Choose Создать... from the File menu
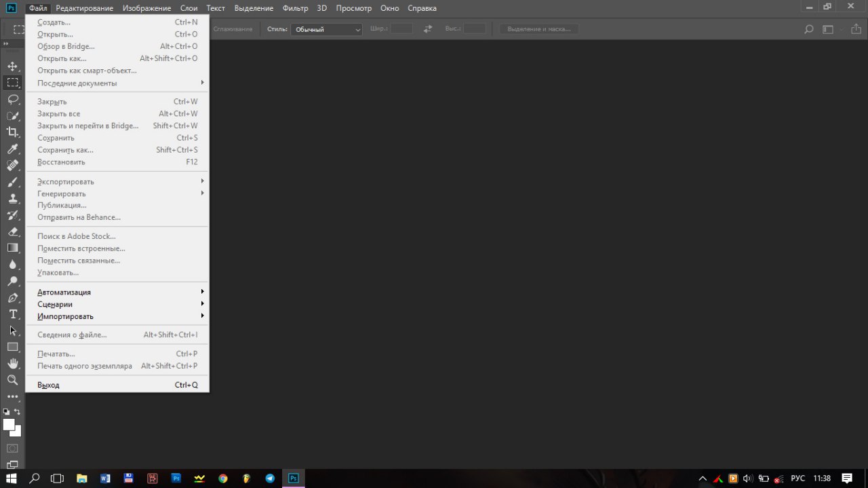Viewport: 868px width, 488px height. tap(117, 22)
